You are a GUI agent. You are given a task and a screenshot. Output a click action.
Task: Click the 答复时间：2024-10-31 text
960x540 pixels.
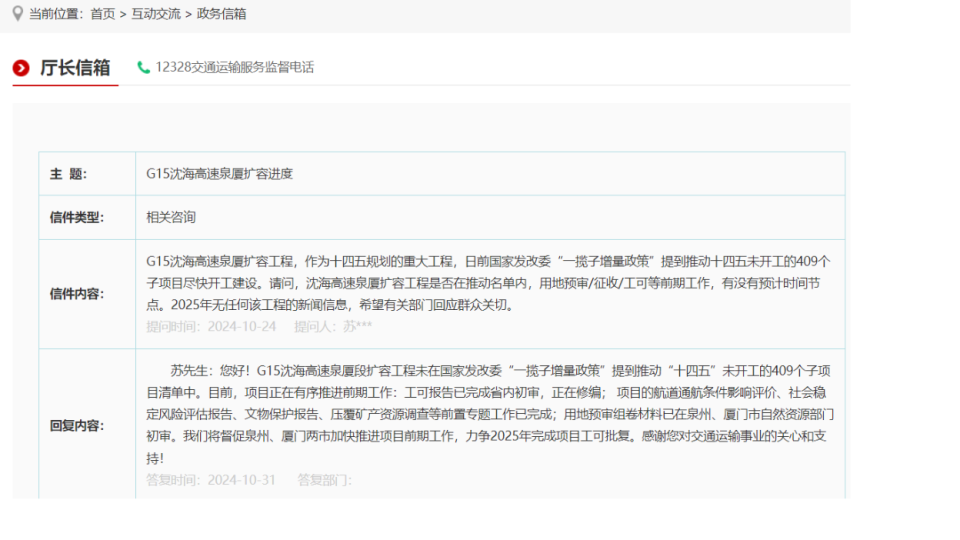211,480
